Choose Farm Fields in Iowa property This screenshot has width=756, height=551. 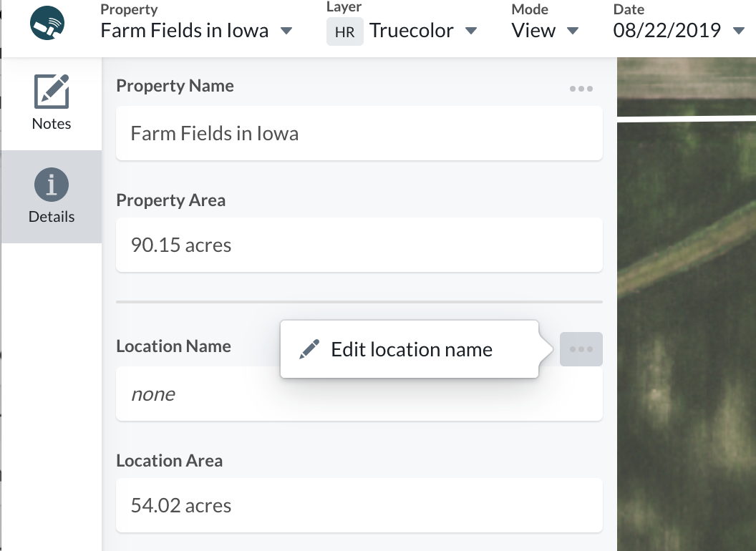tap(183, 31)
